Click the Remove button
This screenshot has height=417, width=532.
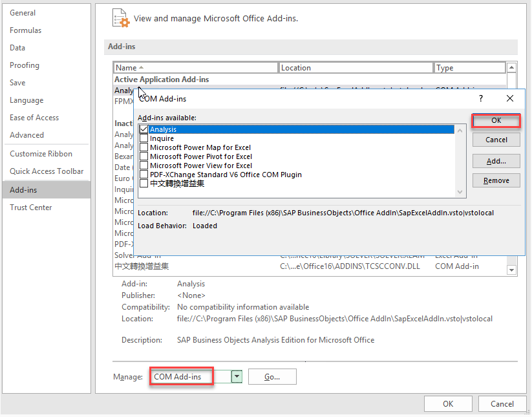coord(496,180)
